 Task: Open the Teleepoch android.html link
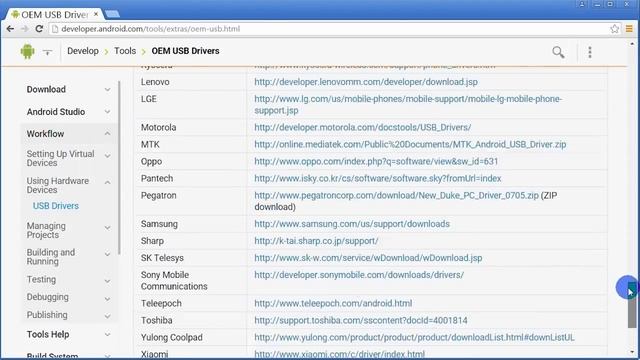pos(333,304)
